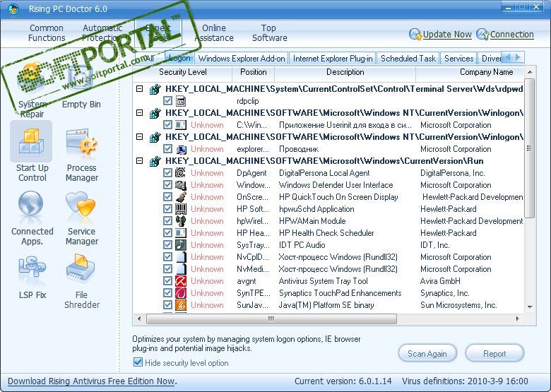Select the Synaptics TouchPad red icon
The image size is (551, 392).
click(180, 292)
